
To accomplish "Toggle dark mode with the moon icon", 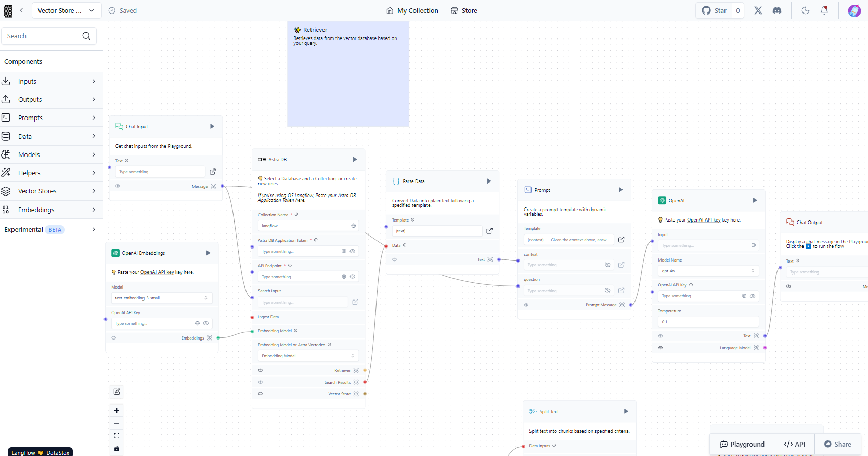I will [x=806, y=10].
